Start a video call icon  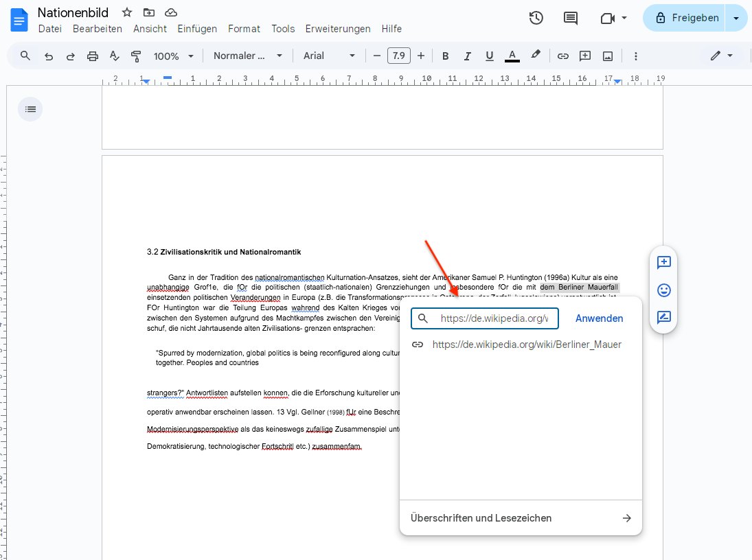(607, 19)
